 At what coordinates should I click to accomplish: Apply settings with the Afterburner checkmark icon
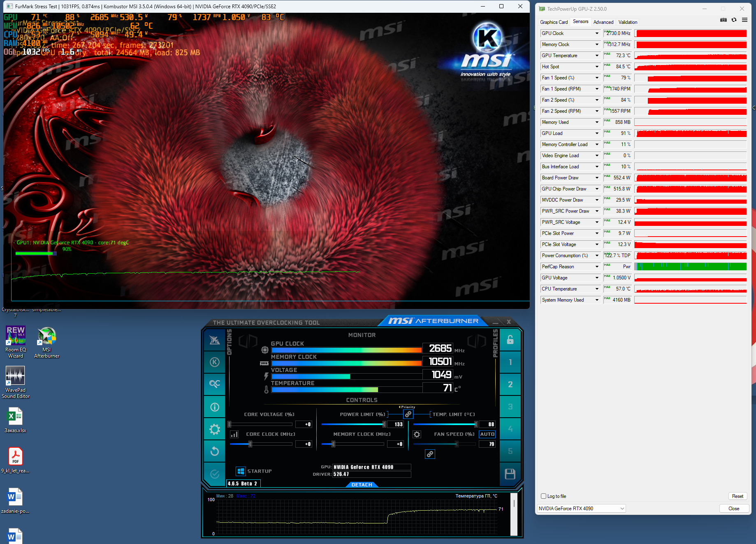(x=215, y=474)
